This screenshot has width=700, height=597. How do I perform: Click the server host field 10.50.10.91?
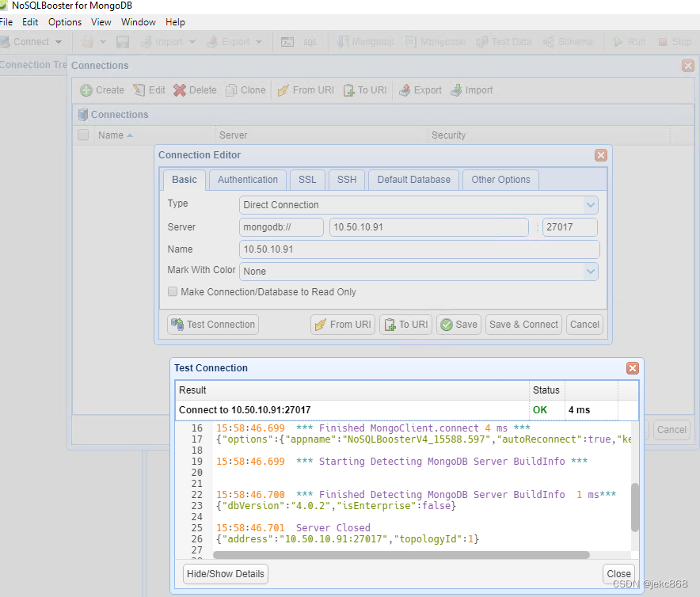[429, 227]
